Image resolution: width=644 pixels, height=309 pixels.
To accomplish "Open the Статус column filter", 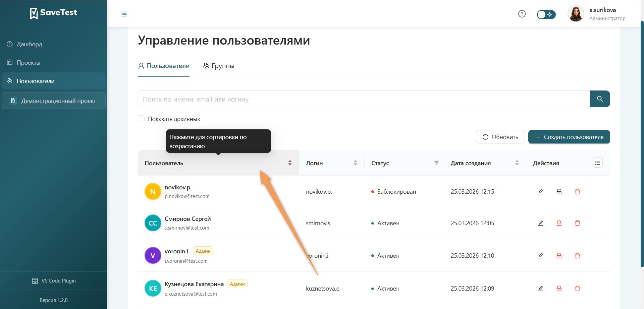I will [436, 163].
